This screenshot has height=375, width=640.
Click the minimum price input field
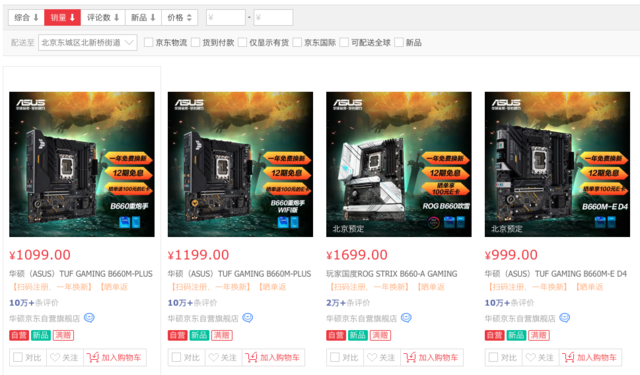tap(226, 18)
